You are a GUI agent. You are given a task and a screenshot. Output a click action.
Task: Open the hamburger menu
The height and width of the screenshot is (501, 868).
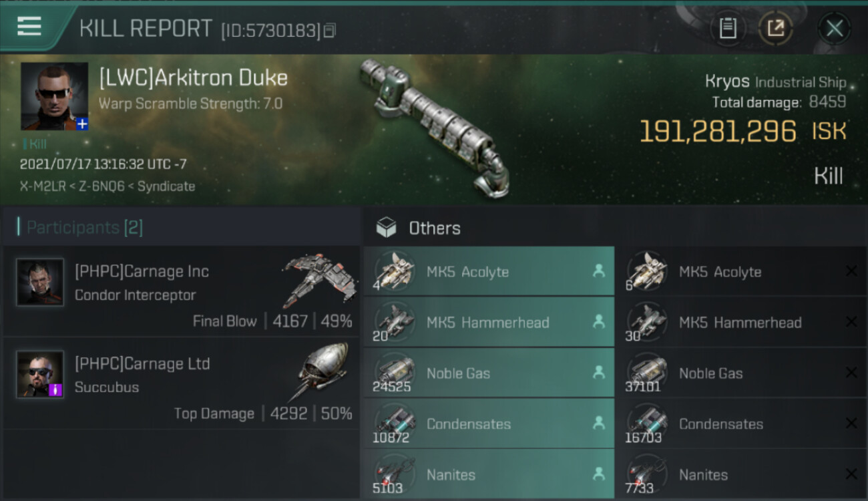click(x=29, y=27)
